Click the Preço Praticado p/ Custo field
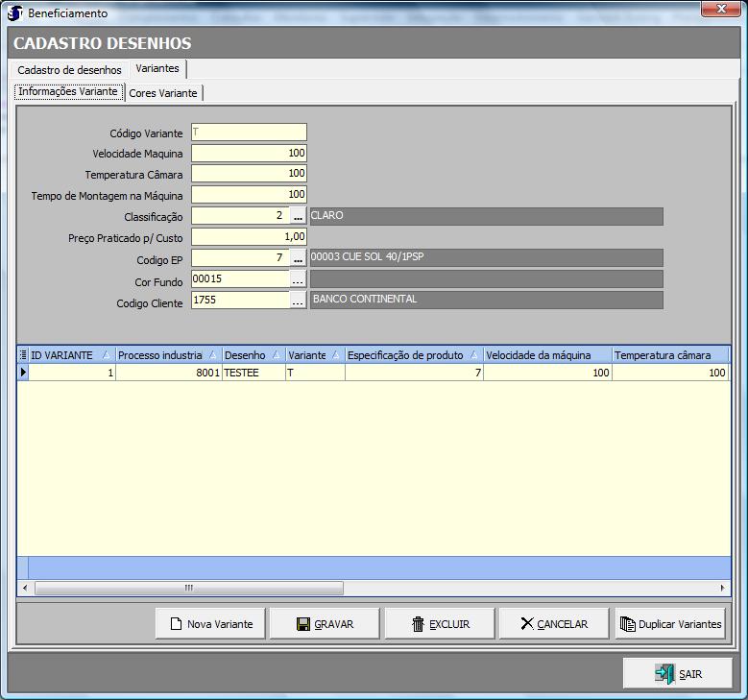This screenshot has width=748, height=700. point(249,237)
